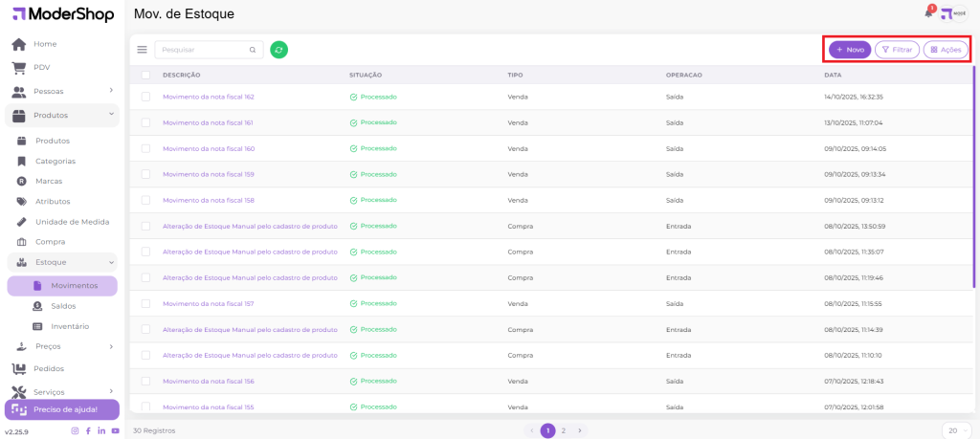Open the page size dropdown showing 20
The image size is (980, 439).
956,430
